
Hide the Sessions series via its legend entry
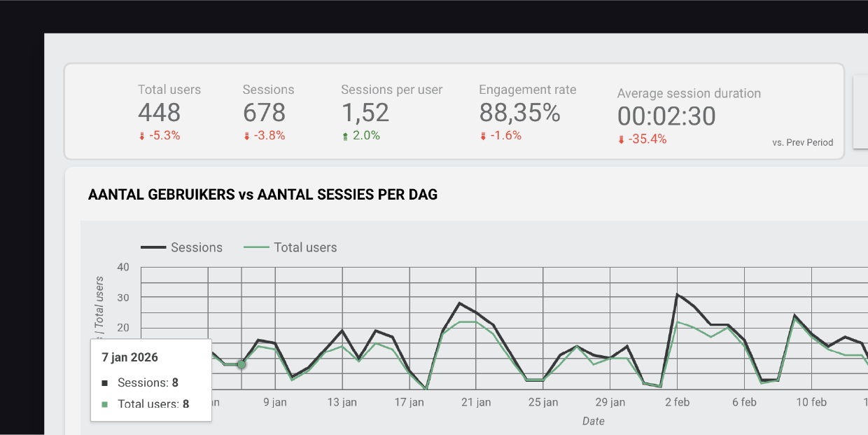pyautogui.click(x=197, y=247)
